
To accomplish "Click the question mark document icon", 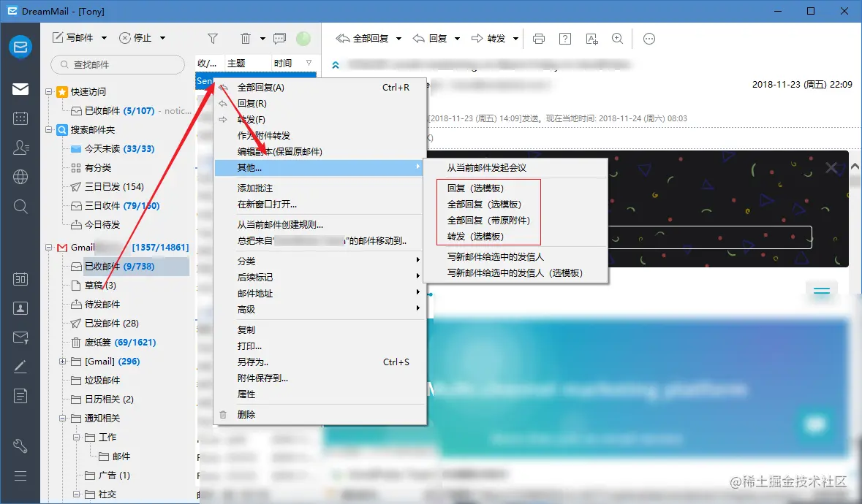I will click(565, 39).
